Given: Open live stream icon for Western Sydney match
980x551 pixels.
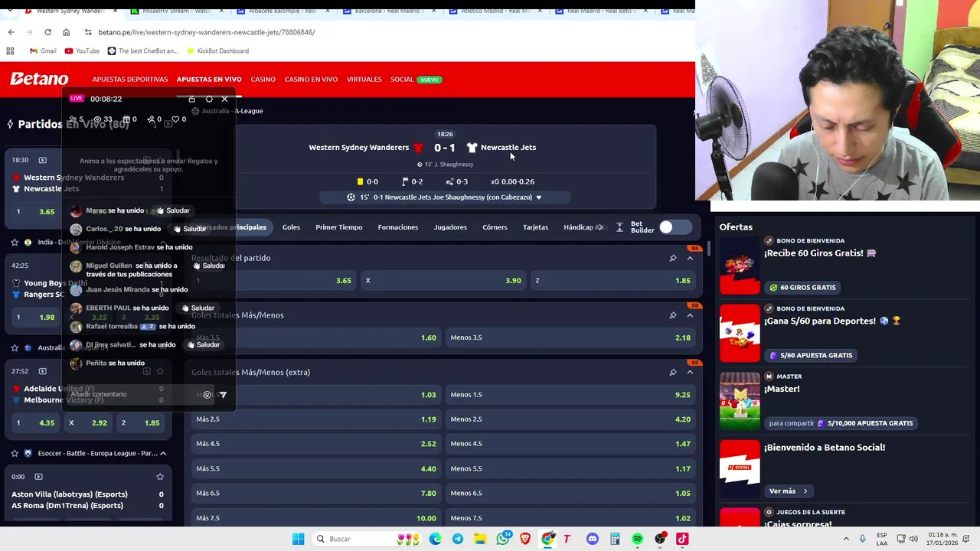Looking at the screenshot, I should click(x=42, y=160).
